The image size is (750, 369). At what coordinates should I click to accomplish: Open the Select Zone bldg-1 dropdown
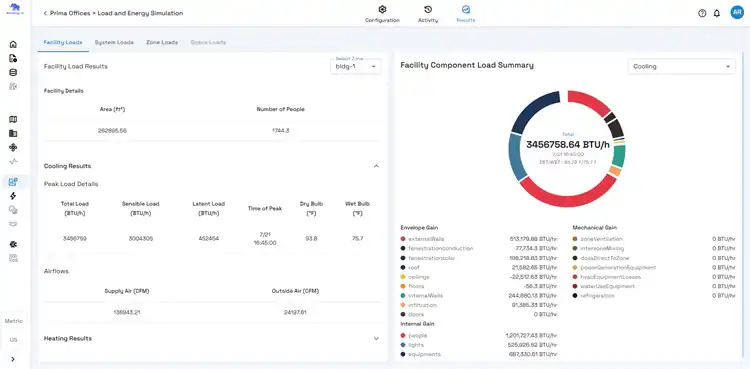(x=355, y=67)
